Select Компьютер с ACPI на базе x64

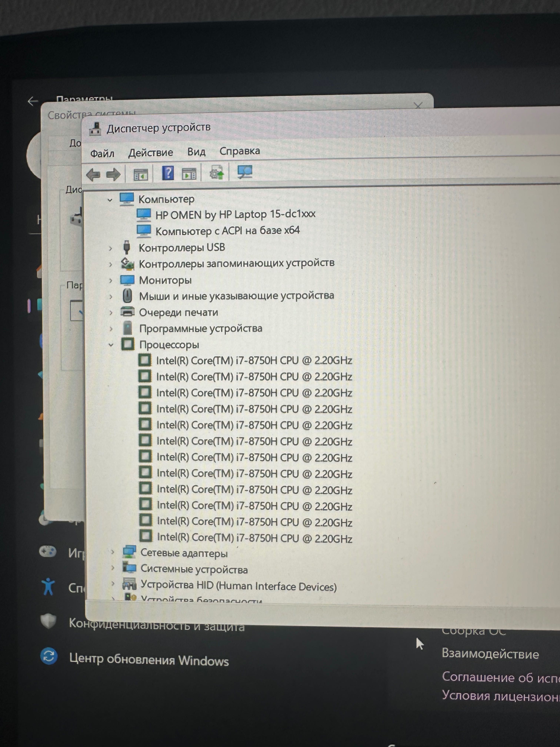pyautogui.click(x=228, y=231)
